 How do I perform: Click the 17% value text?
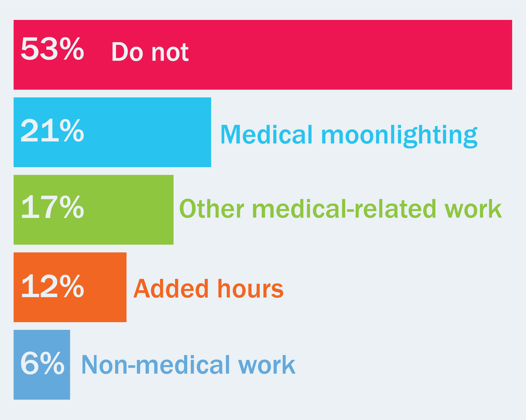pos(53,207)
